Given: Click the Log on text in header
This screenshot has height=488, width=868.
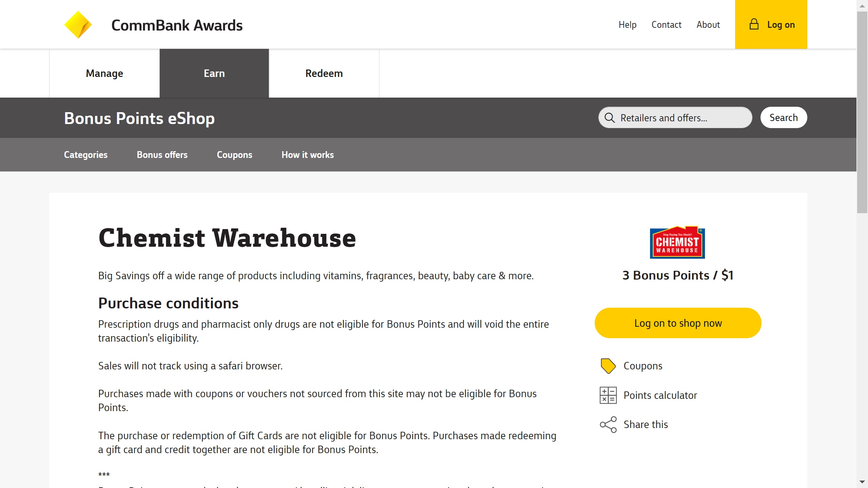Looking at the screenshot, I should tap(781, 25).
